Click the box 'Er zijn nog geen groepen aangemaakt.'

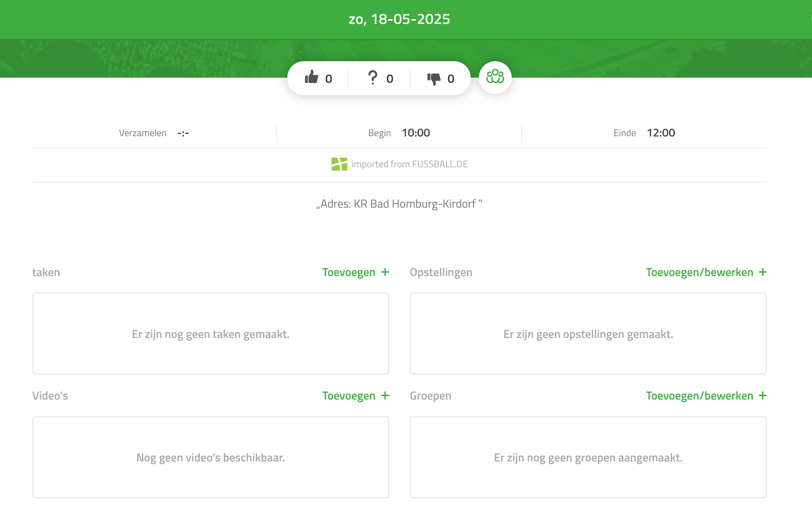pyautogui.click(x=588, y=457)
